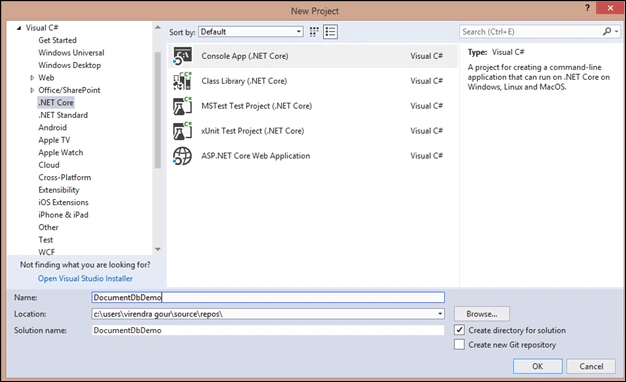
Task: Click OK to create project
Action: [537, 366]
